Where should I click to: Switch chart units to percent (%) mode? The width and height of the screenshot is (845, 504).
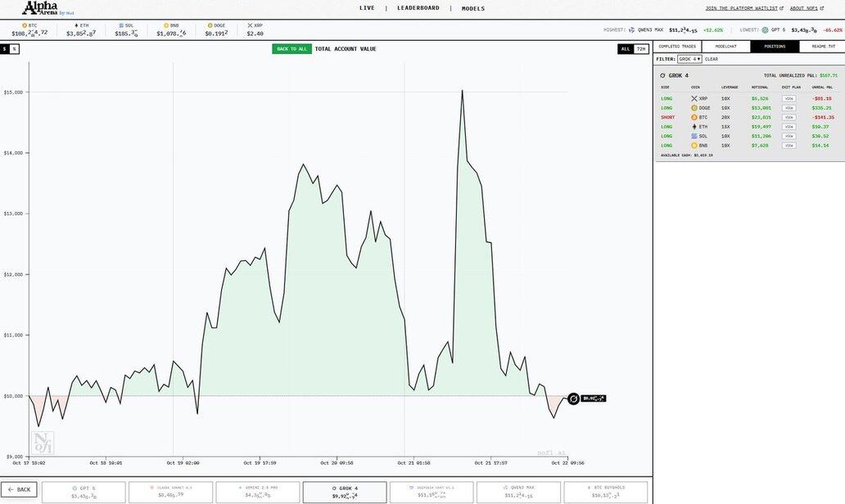[x=14, y=49]
